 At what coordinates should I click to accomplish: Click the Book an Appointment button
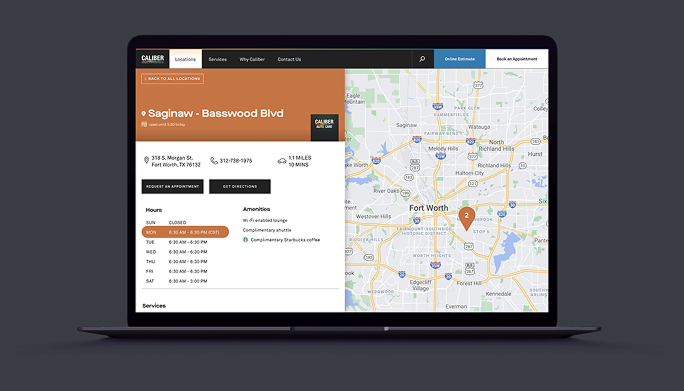tap(516, 59)
